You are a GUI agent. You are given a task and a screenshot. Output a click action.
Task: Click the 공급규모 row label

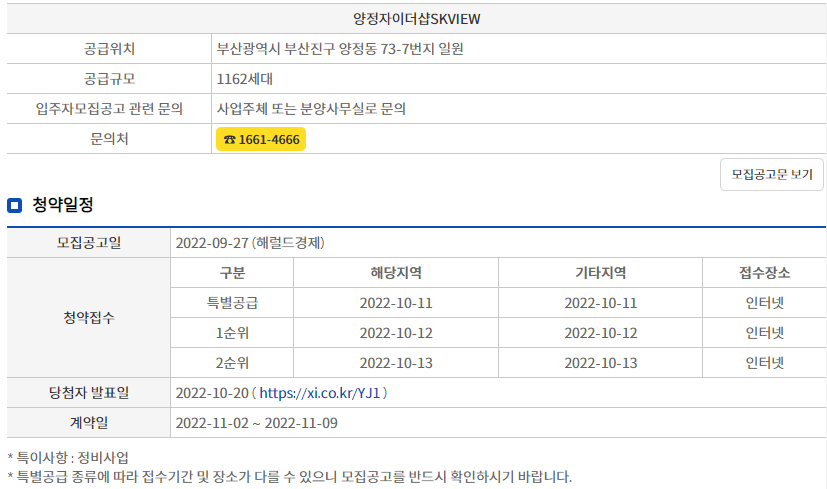(109, 79)
